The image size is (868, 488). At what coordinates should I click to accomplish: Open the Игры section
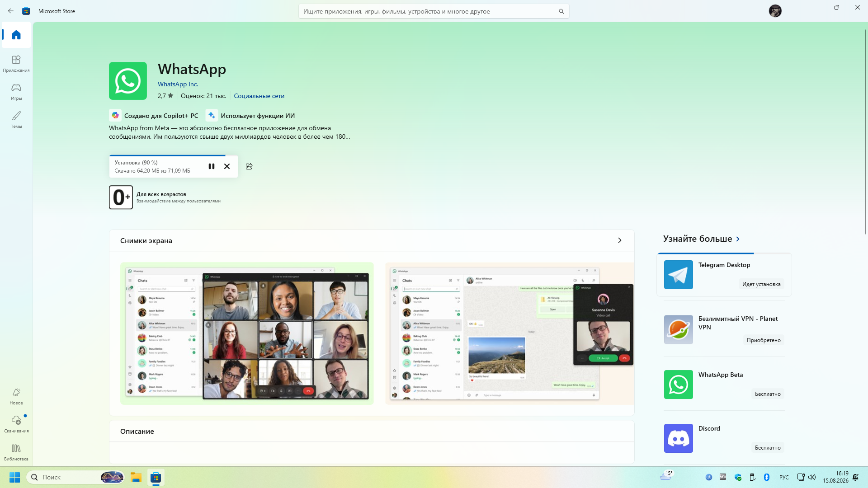[16, 92]
